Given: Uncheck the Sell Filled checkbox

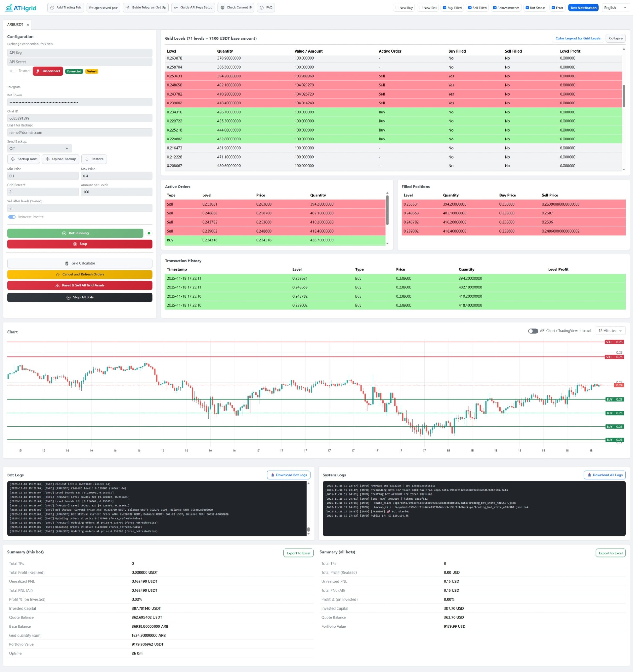Looking at the screenshot, I should [x=470, y=8].
